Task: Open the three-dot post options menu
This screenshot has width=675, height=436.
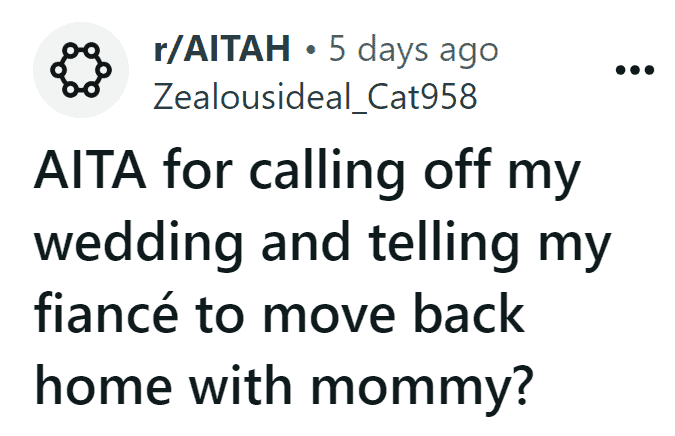Action: coord(635,69)
